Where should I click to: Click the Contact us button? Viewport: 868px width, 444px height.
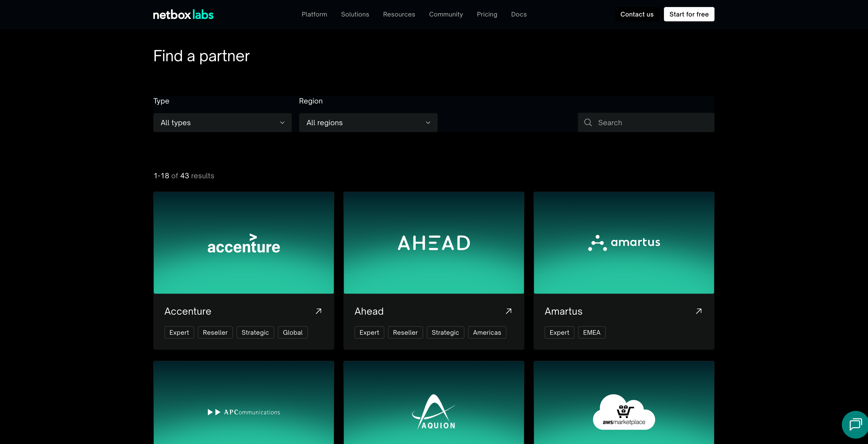click(x=637, y=14)
